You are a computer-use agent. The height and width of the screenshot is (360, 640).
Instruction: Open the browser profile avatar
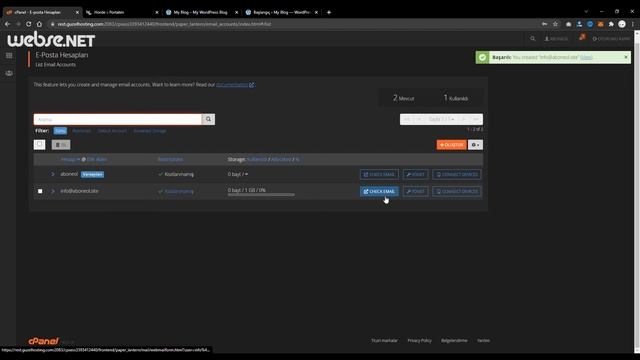(622, 24)
